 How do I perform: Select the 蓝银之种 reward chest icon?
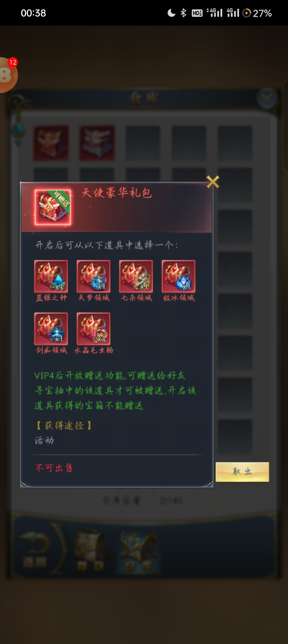(51, 276)
